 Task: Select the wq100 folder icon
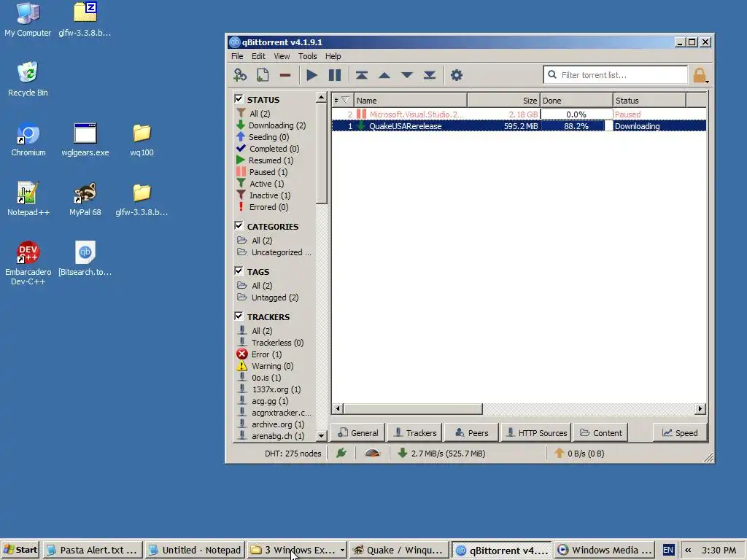coord(142,140)
